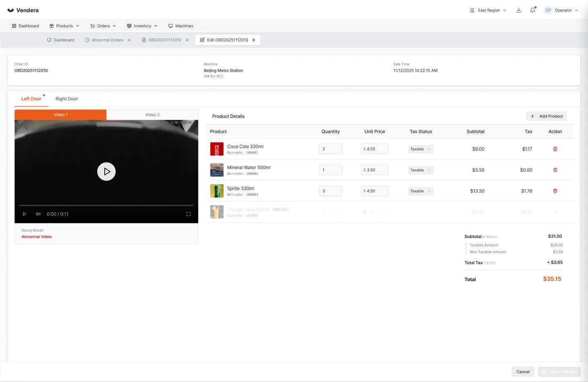
Task: Click the Add Product button
Action: 547,116
